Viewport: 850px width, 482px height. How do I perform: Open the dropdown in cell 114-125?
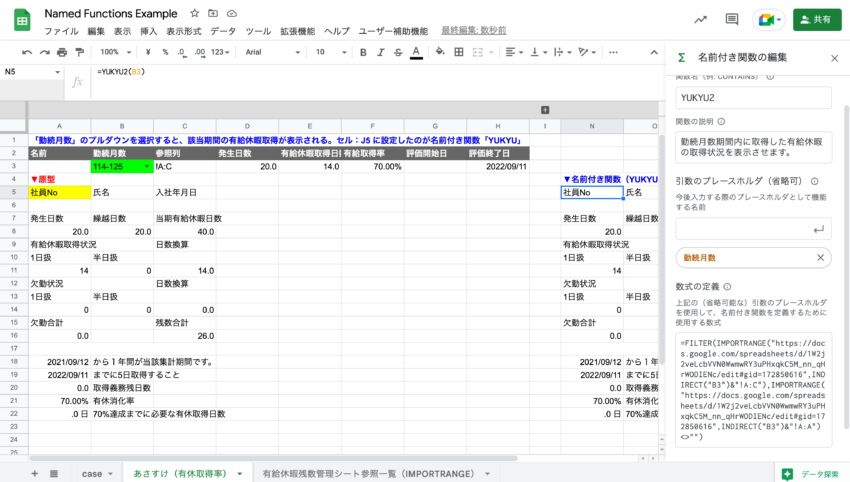pyautogui.click(x=147, y=167)
